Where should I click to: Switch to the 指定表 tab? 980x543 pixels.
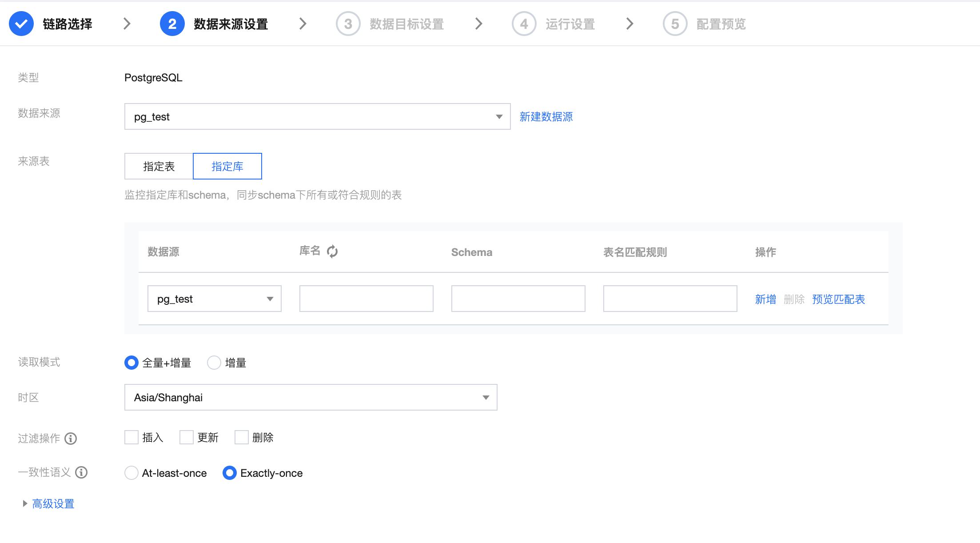[159, 166]
